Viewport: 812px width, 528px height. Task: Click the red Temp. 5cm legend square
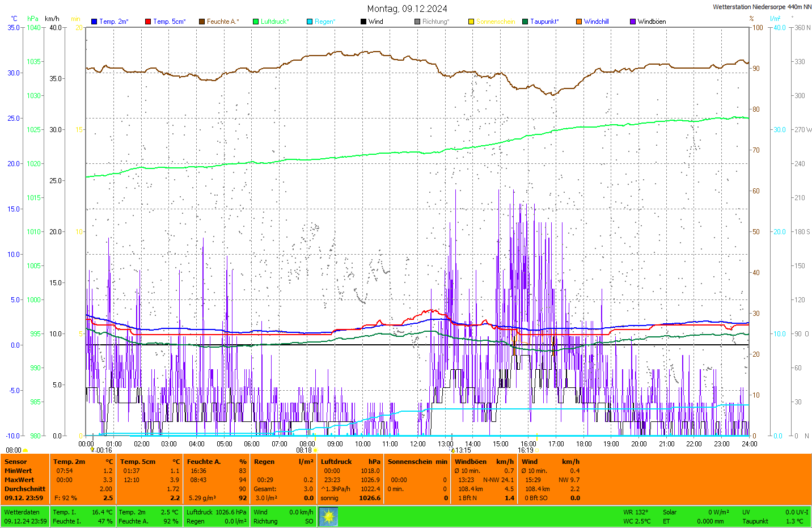(148, 22)
